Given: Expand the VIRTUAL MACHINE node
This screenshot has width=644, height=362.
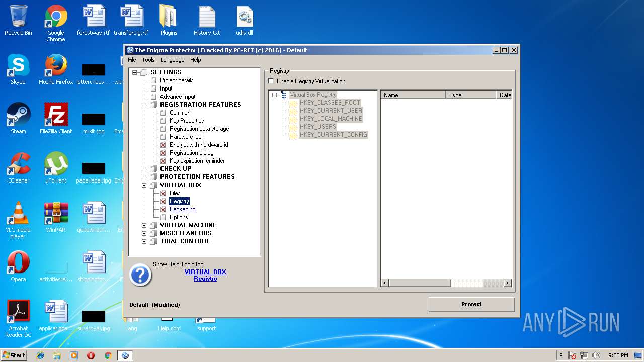Looking at the screenshot, I should pyautogui.click(x=144, y=225).
